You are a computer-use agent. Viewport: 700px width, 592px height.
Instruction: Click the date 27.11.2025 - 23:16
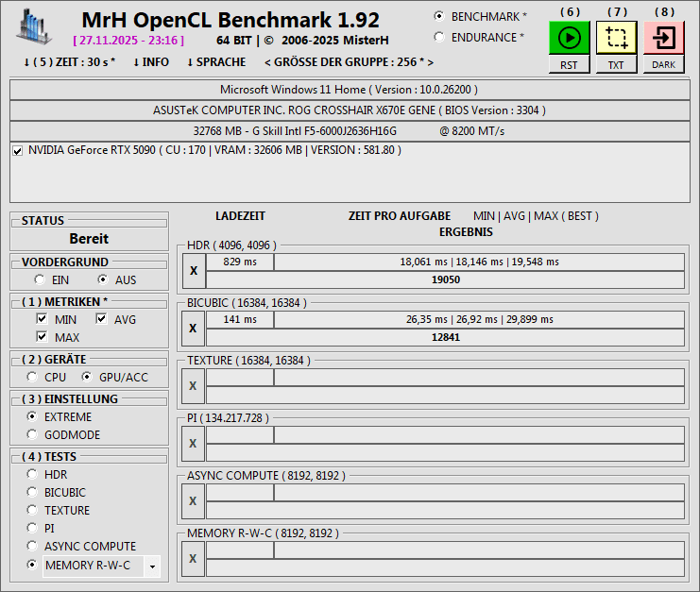tap(128, 41)
